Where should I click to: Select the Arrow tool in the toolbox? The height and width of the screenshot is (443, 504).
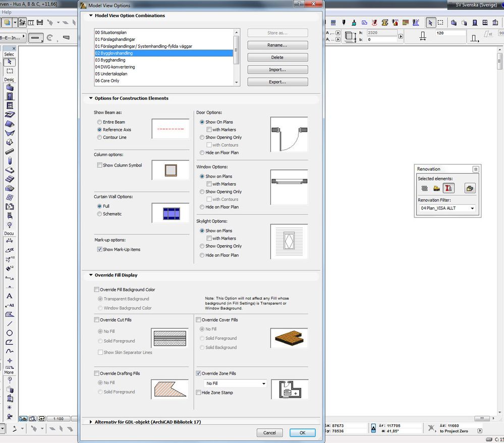(x=10, y=62)
